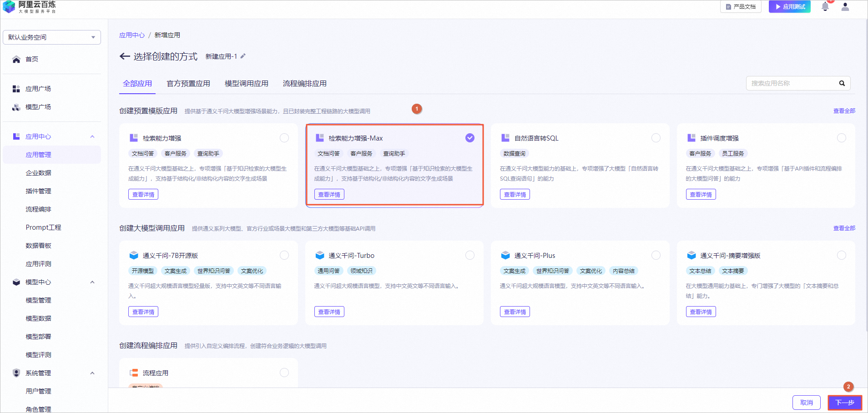The image size is (868, 413).
Task: View details of 通义千问-Plus card
Action: click(x=515, y=312)
